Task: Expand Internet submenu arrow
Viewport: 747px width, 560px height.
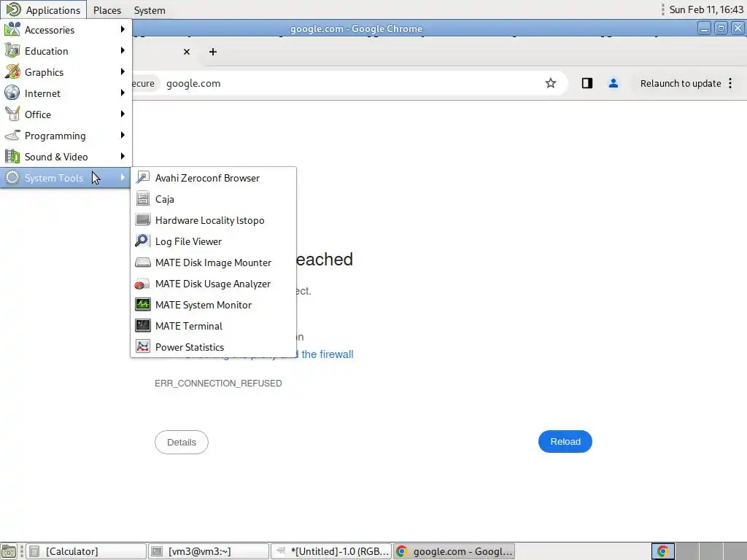Action: point(123,93)
